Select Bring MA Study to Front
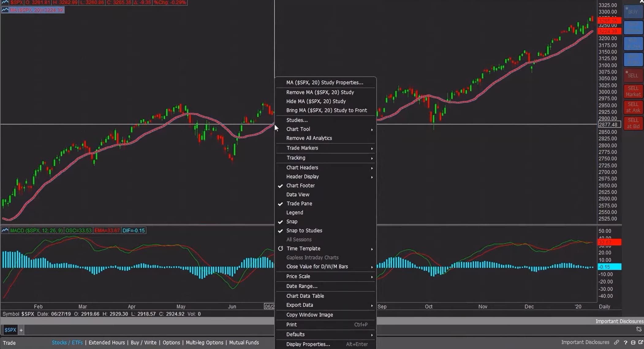Viewport: 644px width, 349px height. pyautogui.click(x=325, y=110)
